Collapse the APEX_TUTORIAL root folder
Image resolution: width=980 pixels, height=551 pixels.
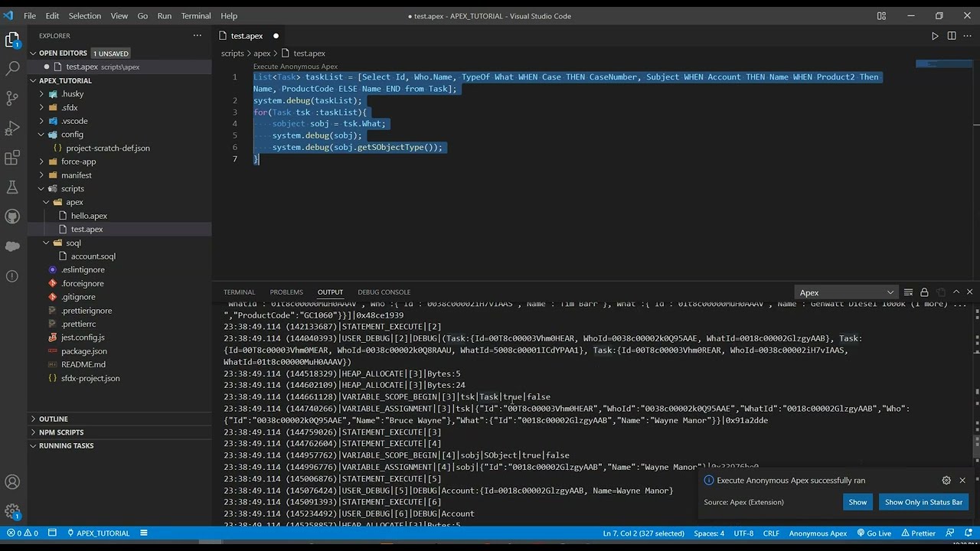click(119, 80)
